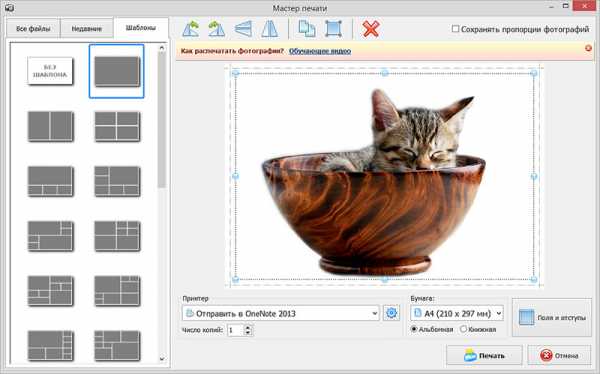Open the Обучающее видео link
Image resolution: width=600 pixels, height=374 pixels.
(x=320, y=51)
